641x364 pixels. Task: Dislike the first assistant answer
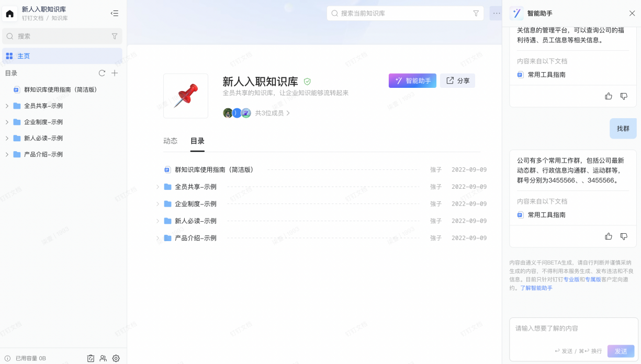coord(624,96)
